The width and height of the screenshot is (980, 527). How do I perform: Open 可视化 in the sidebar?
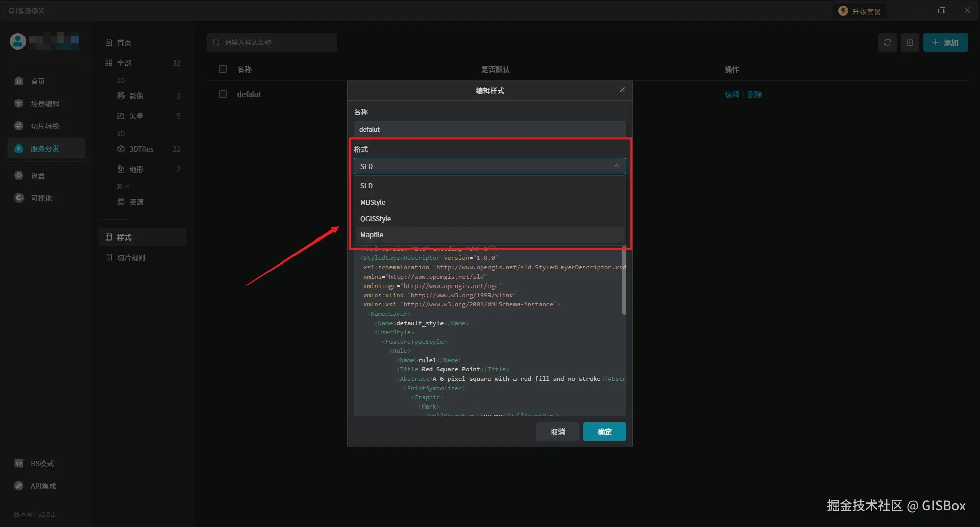46,198
